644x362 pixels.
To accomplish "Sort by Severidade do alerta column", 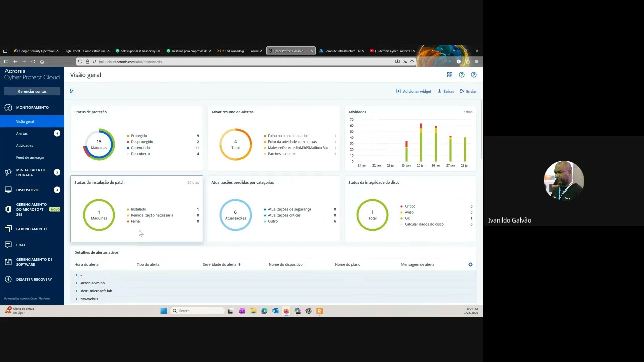I will 222,264.
